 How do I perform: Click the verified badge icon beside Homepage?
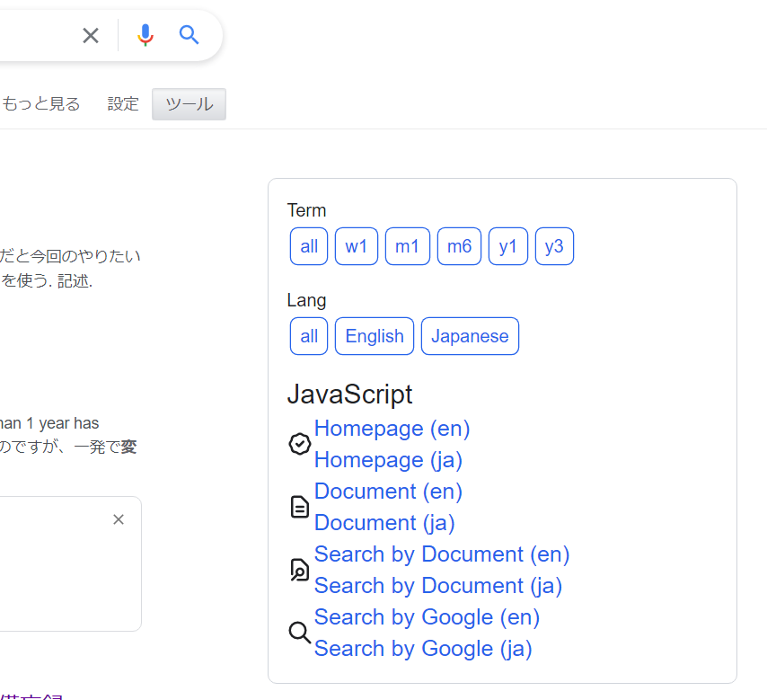point(300,444)
